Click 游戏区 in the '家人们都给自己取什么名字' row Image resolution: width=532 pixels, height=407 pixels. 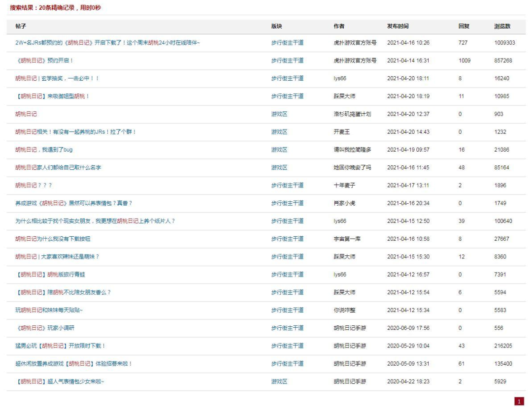[279, 168]
